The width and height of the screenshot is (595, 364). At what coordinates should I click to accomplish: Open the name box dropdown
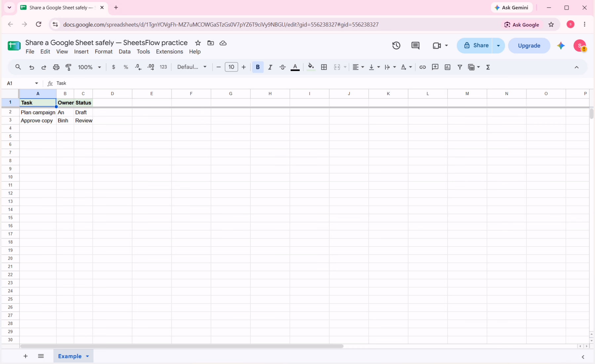tap(36, 83)
